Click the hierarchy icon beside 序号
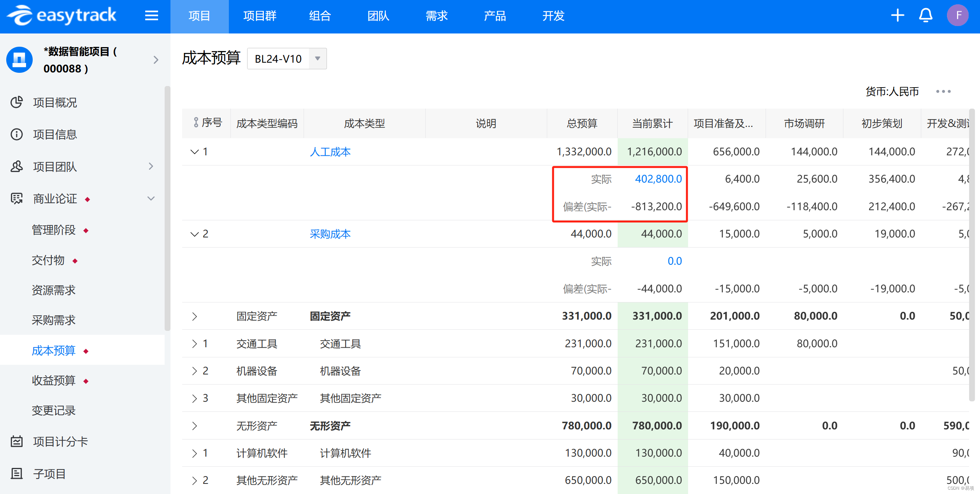 click(196, 123)
